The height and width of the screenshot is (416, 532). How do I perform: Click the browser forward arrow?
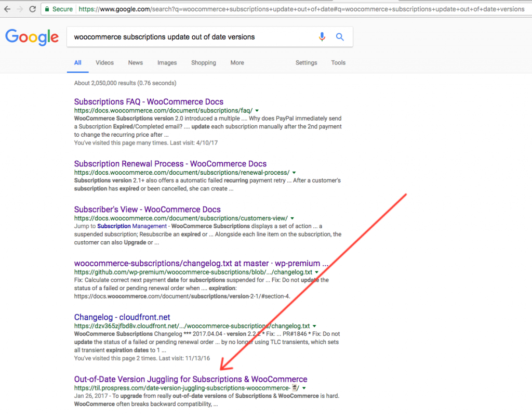pos(20,9)
